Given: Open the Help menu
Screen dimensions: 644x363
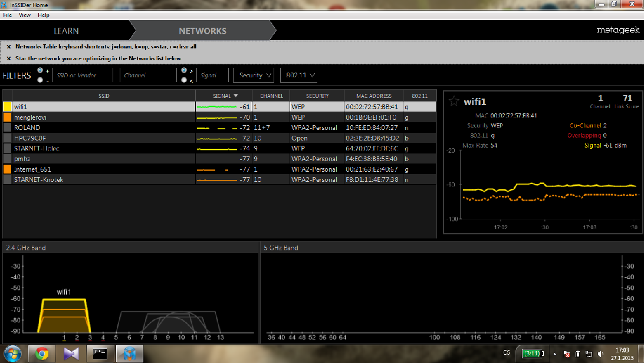Looking at the screenshot, I should [x=44, y=15].
